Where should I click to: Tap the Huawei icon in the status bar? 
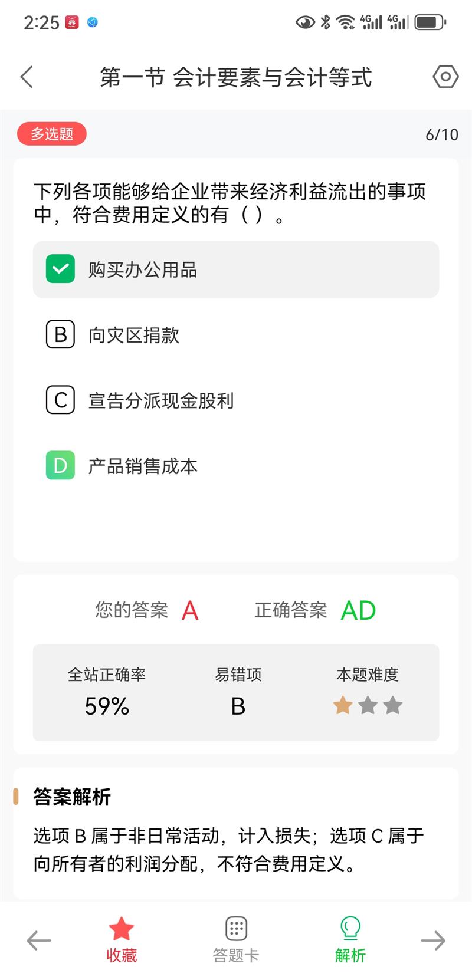72,23
